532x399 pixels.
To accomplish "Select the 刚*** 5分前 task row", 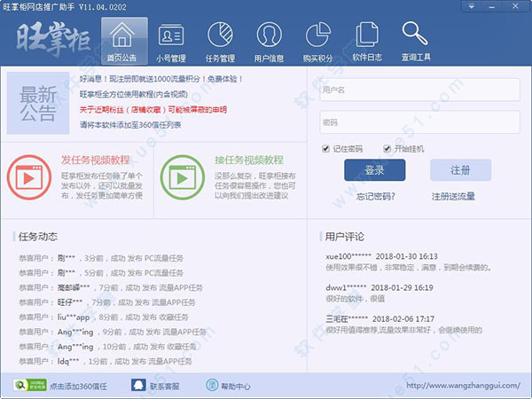I will pos(101,273).
